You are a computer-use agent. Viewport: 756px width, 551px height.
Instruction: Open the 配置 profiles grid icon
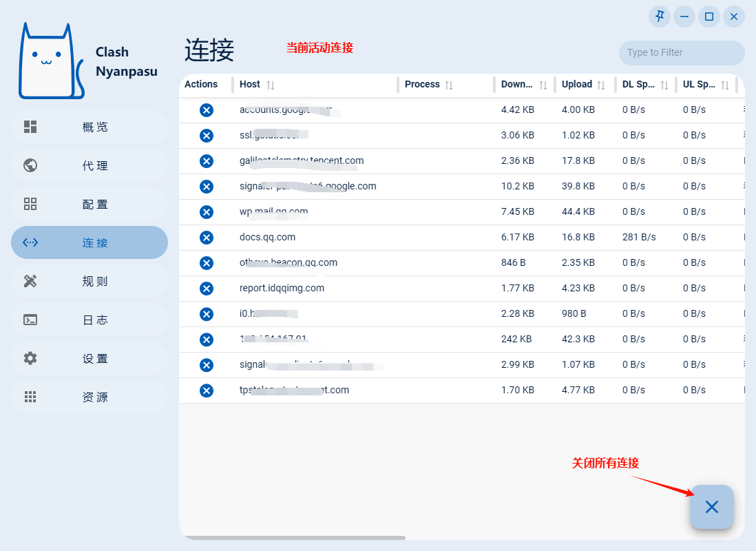[x=30, y=204]
